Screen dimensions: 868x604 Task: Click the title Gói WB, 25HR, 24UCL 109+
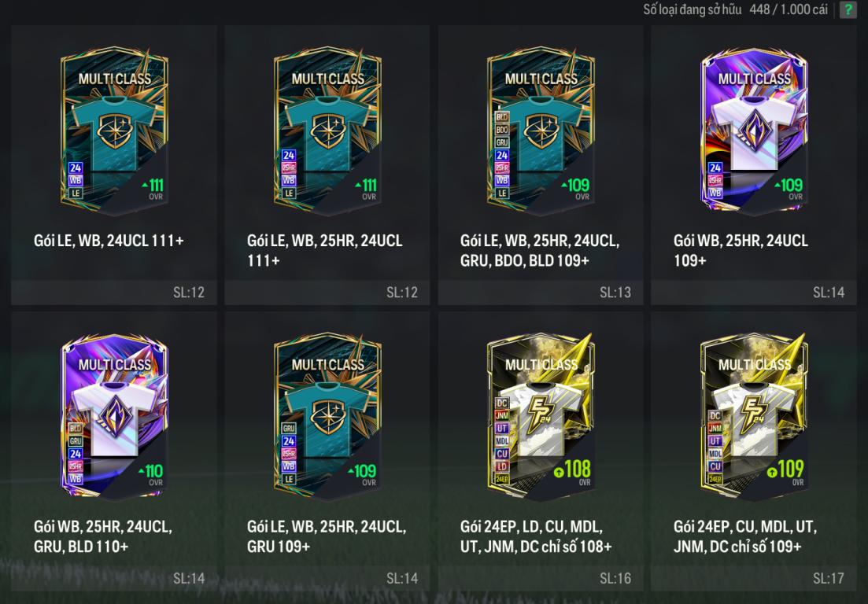tap(741, 250)
